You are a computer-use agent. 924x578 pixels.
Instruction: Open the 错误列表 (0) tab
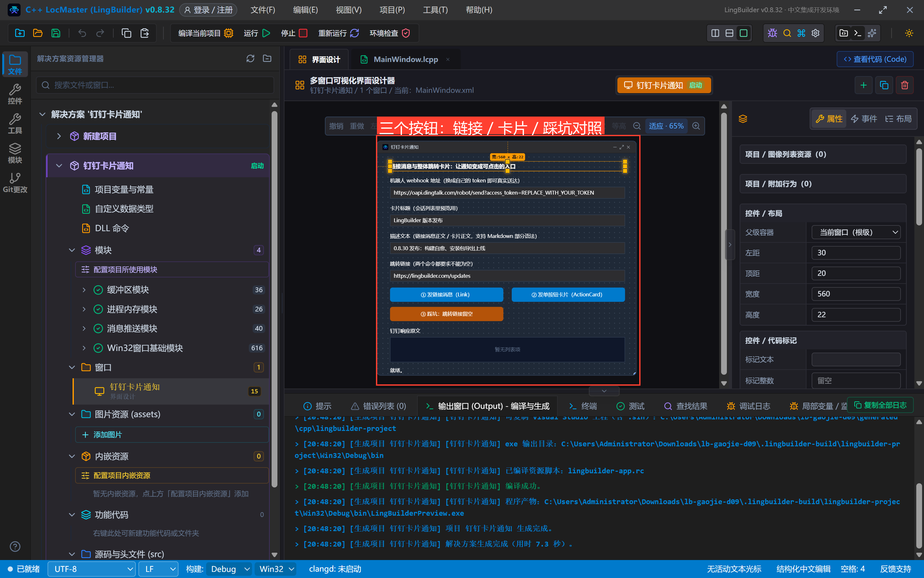(378, 406)
